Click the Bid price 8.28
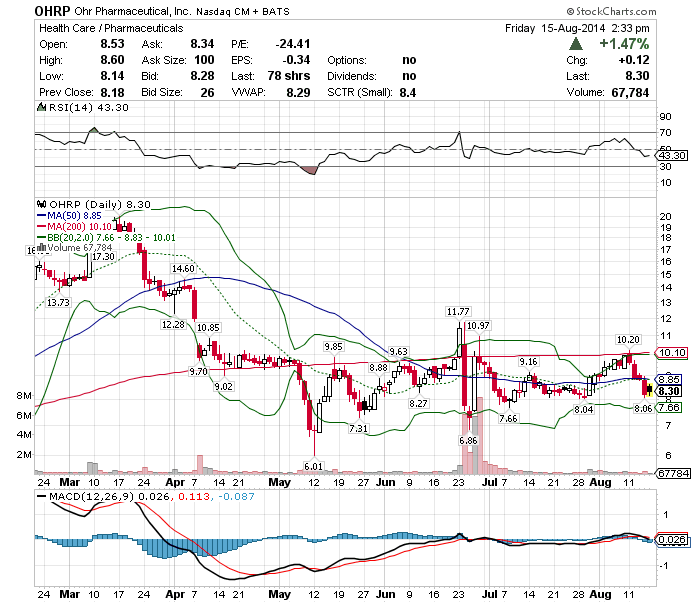This screenshot has height=603, width=700. 202,76
